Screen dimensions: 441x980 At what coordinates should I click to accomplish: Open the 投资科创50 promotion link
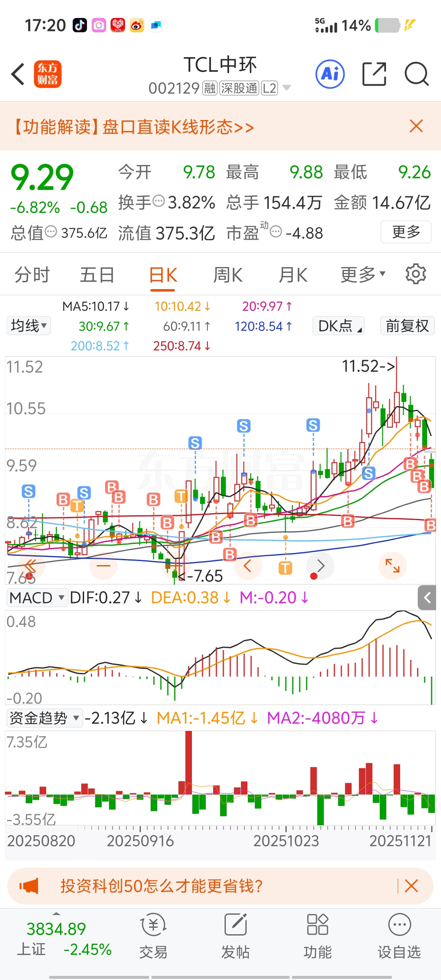pyautogui.click(x=161, y=886)
